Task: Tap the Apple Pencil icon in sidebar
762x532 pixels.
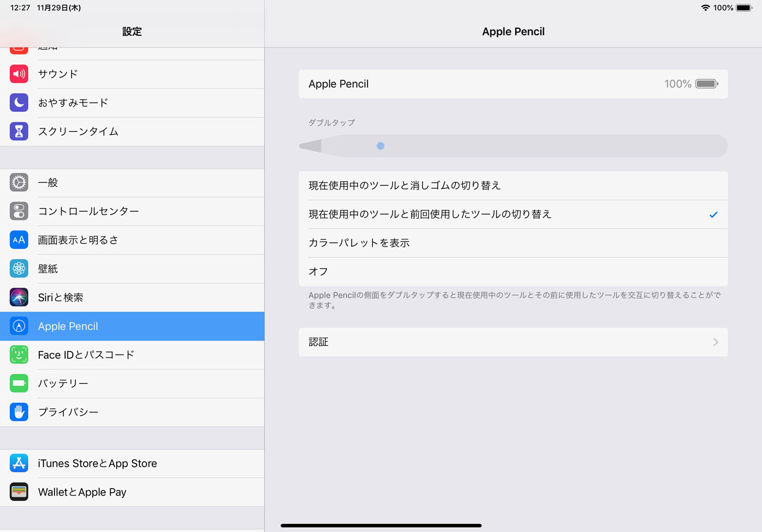Action: coord(19,326)
